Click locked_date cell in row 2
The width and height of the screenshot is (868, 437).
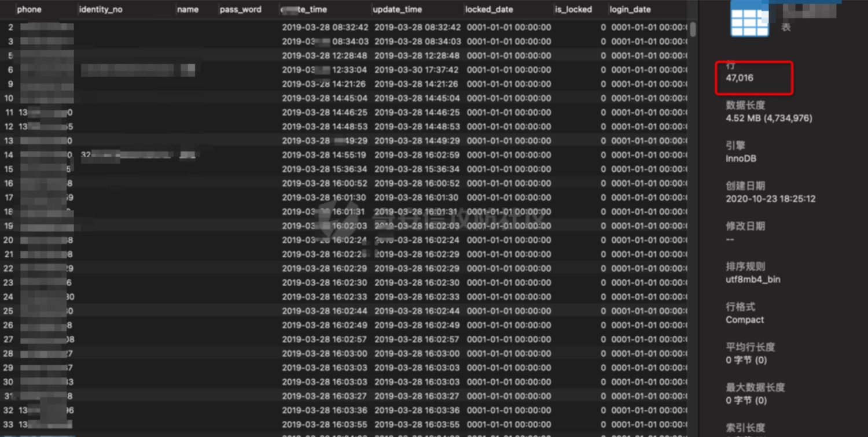(509, 27)
